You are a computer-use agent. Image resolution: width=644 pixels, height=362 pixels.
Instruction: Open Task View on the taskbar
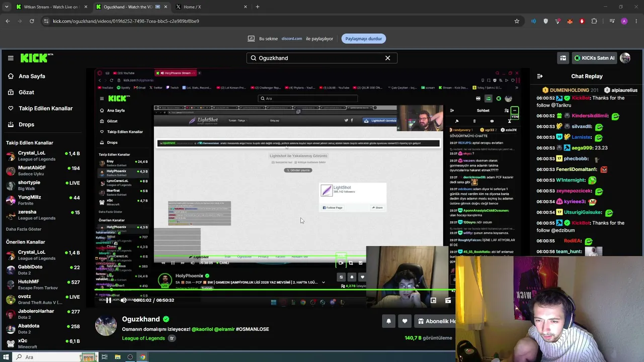(x=105, y=357)
